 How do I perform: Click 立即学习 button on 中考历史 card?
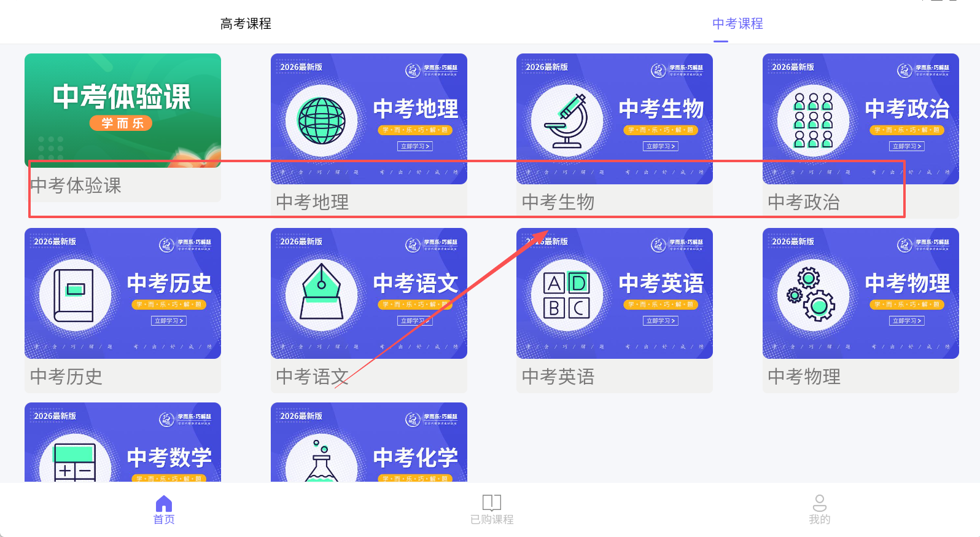[x=169, y=321]
